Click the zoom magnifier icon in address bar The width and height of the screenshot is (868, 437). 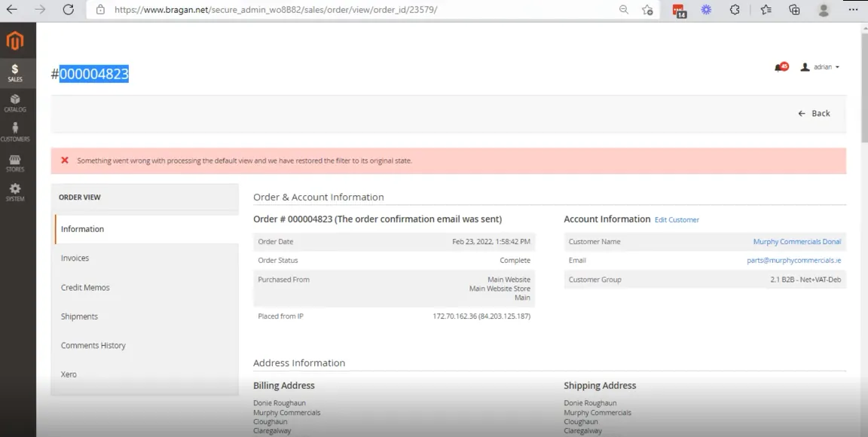624,9
